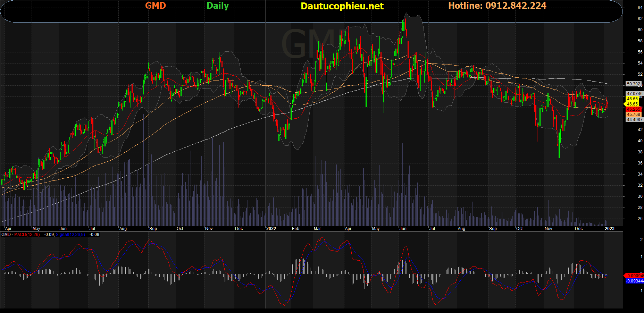Select the green Daily timeframe label
This screenshot has height=313, width=644.
[x=218, y=6]
